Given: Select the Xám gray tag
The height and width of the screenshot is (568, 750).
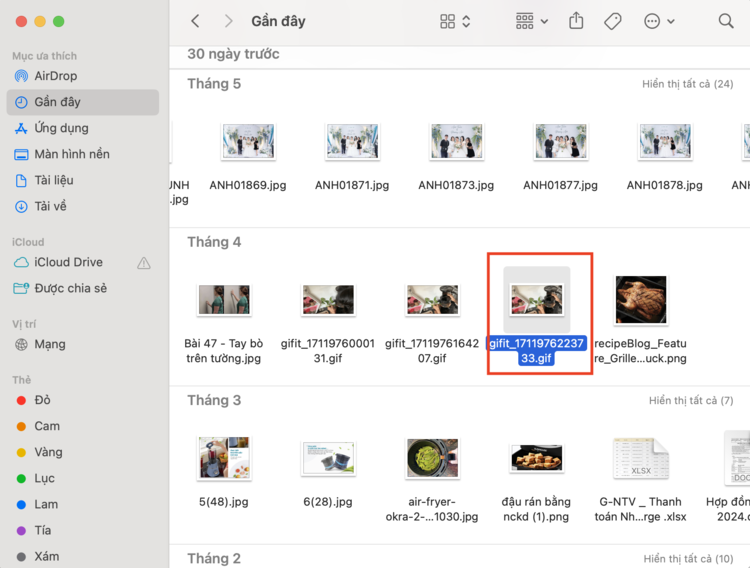Looking at the screenshot, I should (83, 557).
